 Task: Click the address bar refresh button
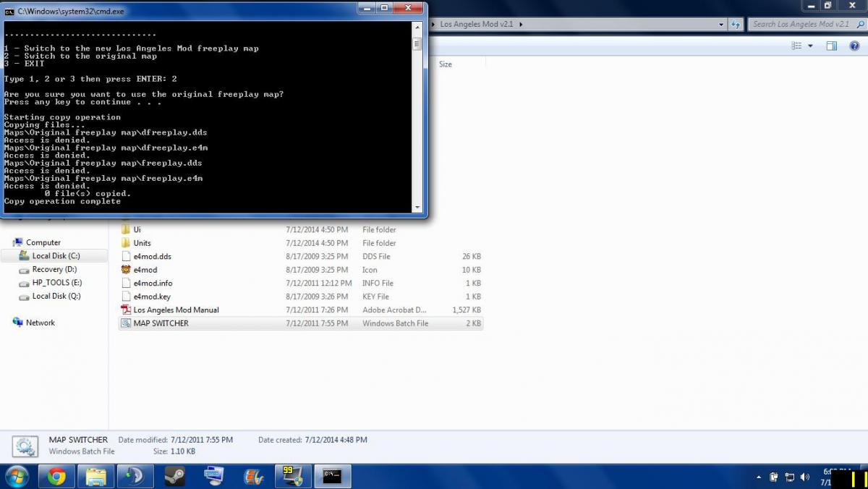[736, 24]
